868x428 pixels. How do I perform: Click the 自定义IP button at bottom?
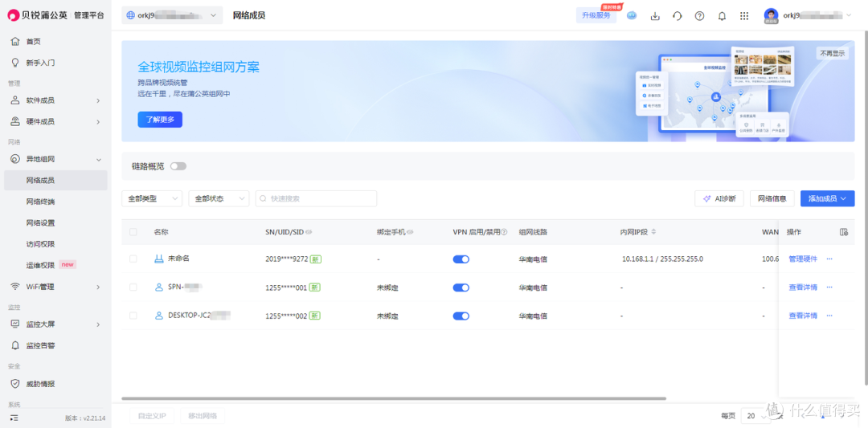152,416
